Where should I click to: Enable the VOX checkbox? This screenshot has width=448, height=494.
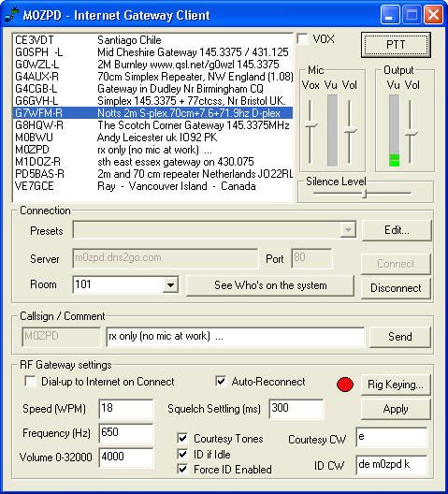302,39
